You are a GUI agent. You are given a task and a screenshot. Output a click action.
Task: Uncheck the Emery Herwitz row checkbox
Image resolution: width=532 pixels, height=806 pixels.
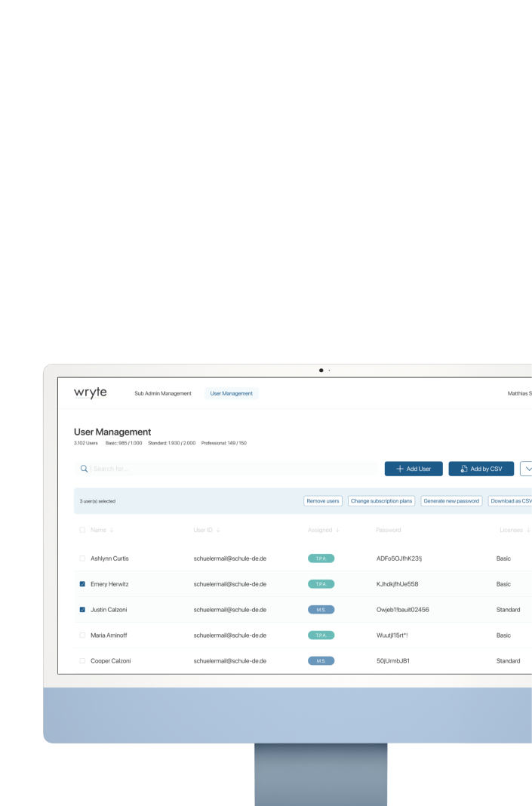pyautogui.click(x=82, y=584)
